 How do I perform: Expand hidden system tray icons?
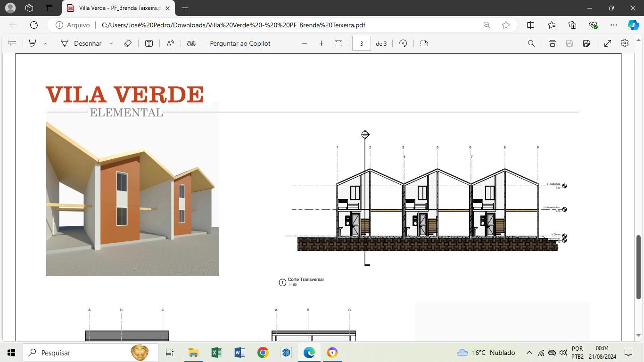[x=529, y=353]
